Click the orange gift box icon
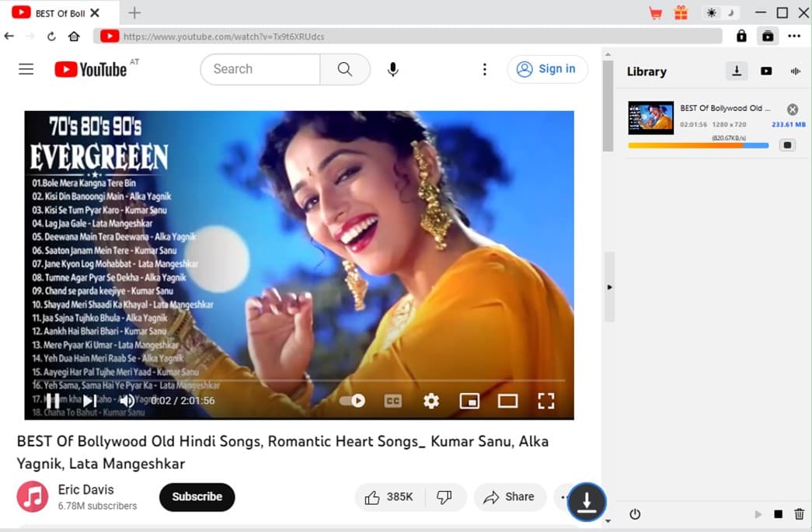 pos(681,13)
